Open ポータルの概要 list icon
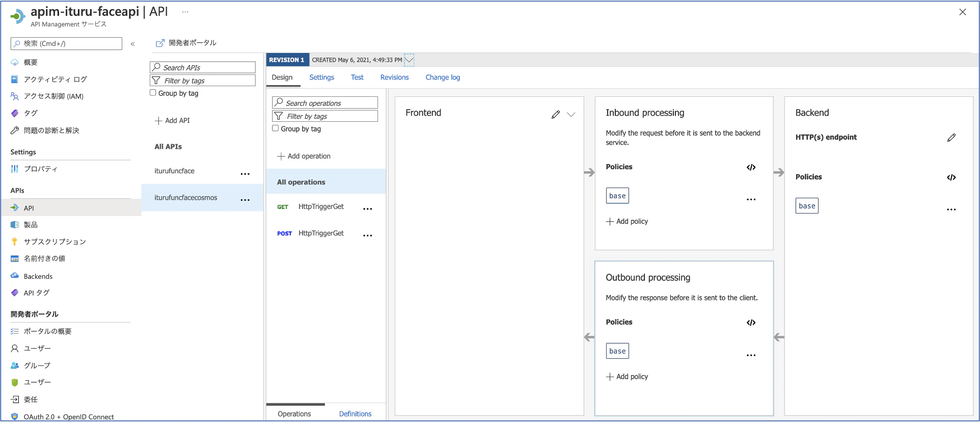 pos(15,331)
